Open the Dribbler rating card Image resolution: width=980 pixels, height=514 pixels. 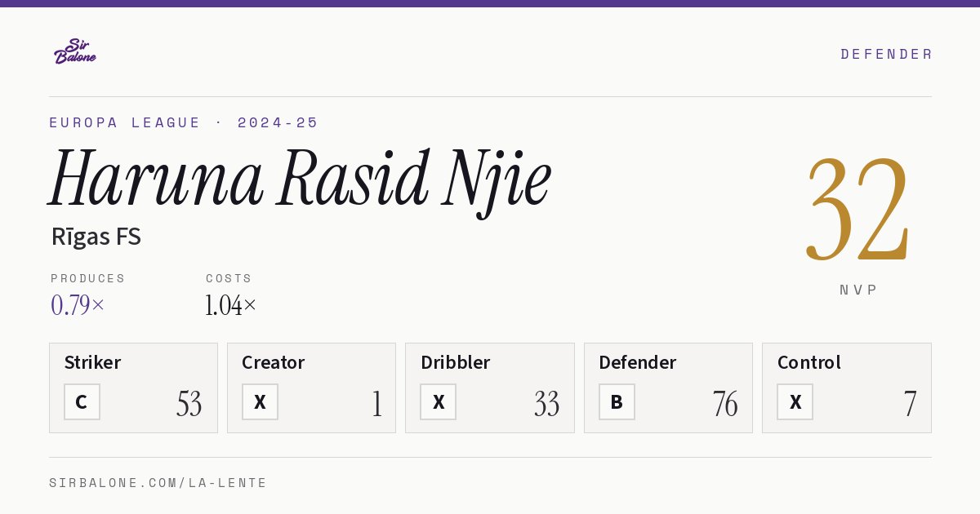point(490,388)
